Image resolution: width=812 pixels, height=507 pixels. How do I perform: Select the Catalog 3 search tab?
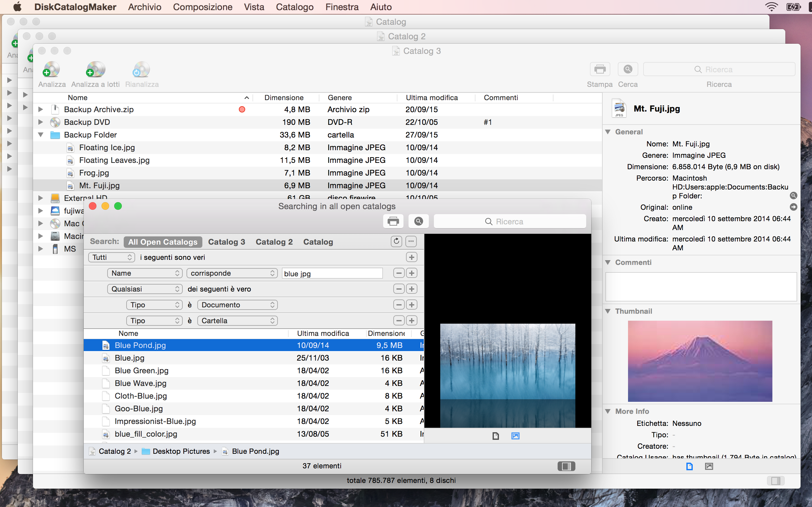coord(227,241)
